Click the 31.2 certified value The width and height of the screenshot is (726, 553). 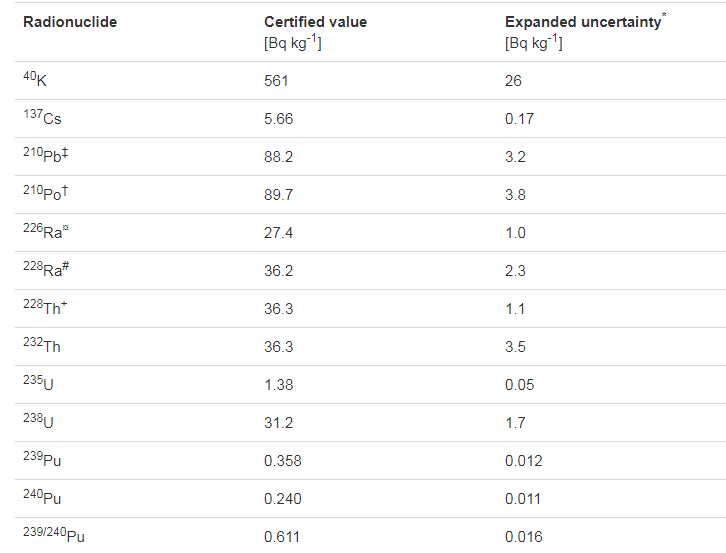click(x=279, y=423)
